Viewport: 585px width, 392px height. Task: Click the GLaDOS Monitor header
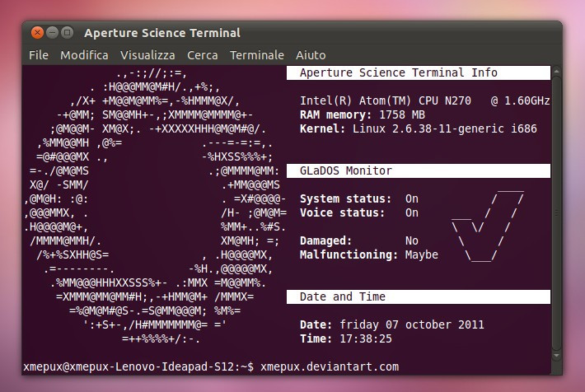[419, 170]
